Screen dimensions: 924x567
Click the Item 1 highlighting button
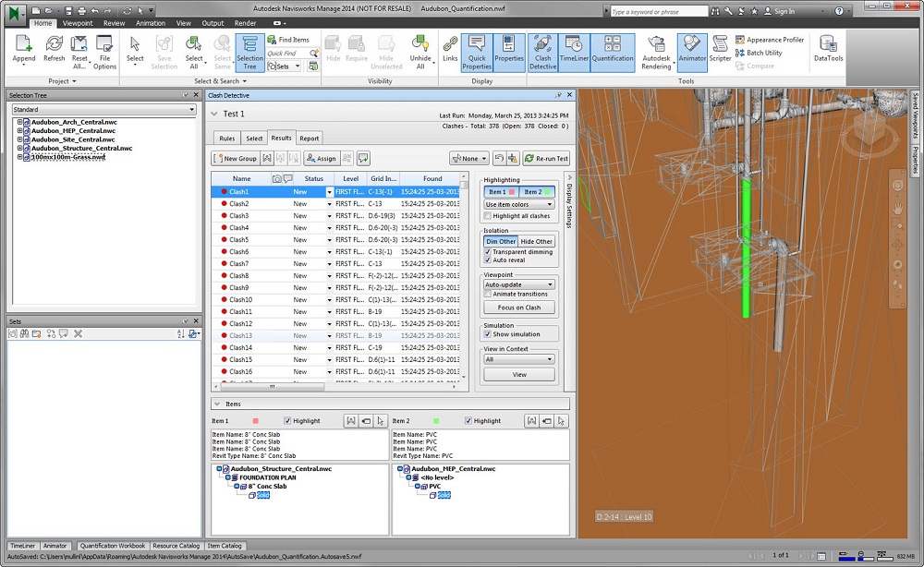pos(502,192)
